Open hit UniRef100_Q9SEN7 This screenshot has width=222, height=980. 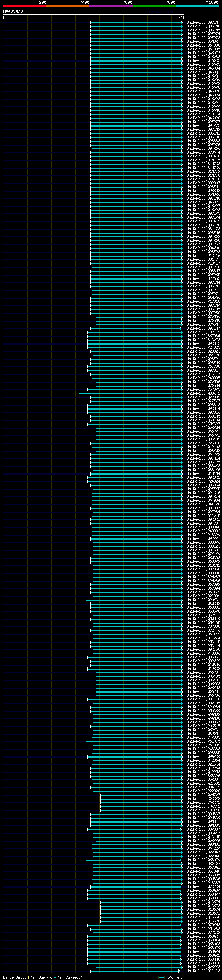click(x=203, y=23)
